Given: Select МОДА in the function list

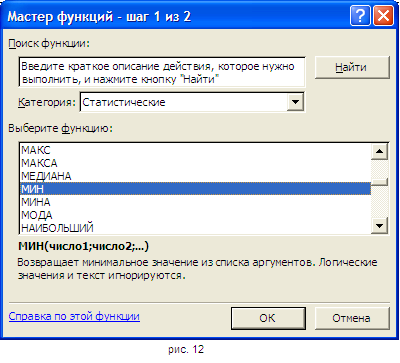Looking at the screenshot, I should point(195,215).
